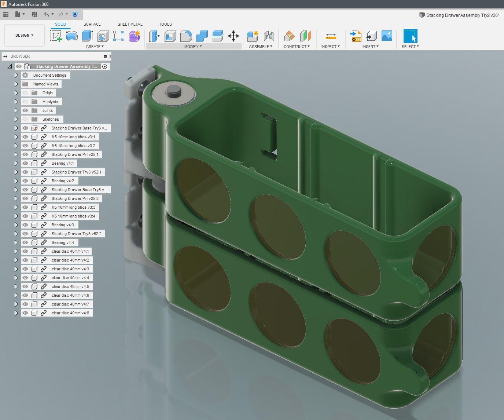
Task: Select the M5 10mm long bhcs v3:4 row
Action: 60,216
